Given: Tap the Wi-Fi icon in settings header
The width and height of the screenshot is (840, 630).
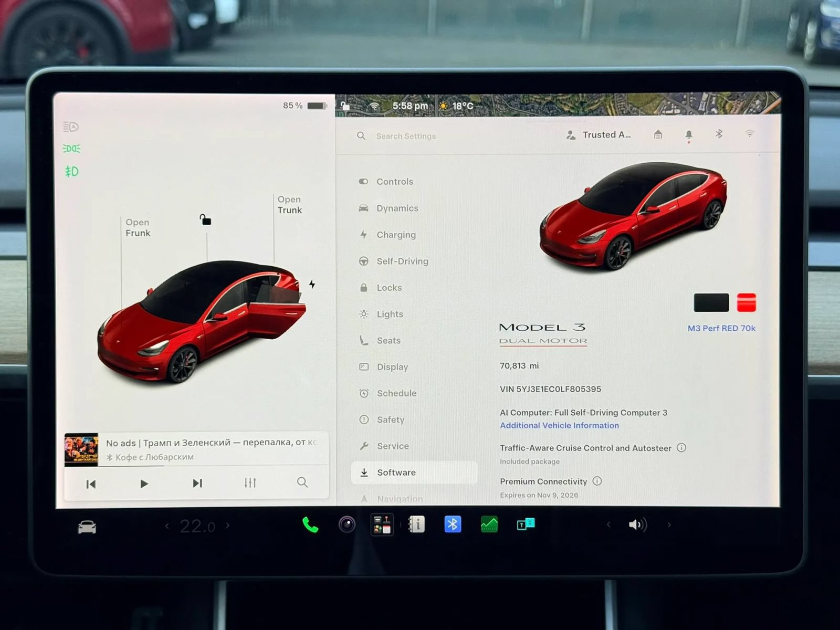Looking at the screenshot, I should click(750, 134).
